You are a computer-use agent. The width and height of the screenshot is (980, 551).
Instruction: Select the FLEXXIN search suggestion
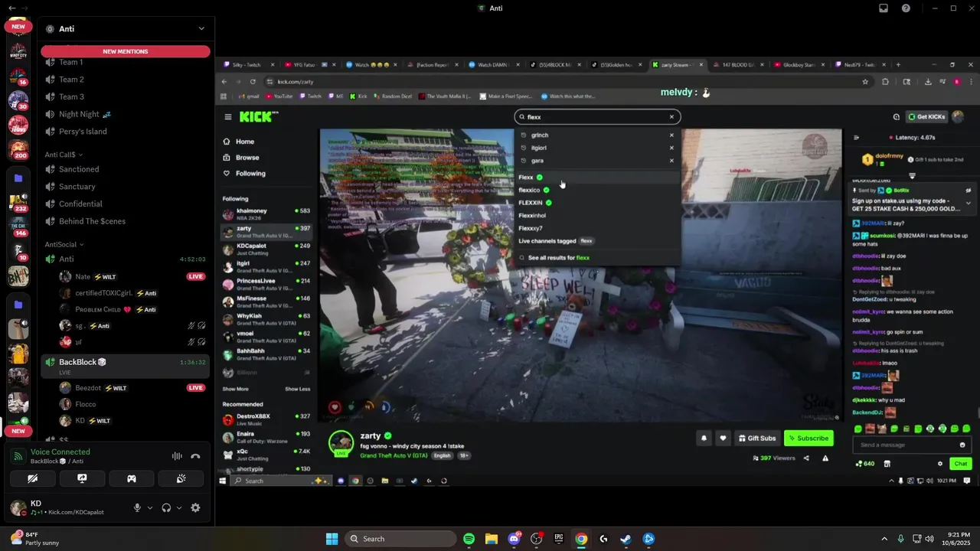(x=597, y=203)
